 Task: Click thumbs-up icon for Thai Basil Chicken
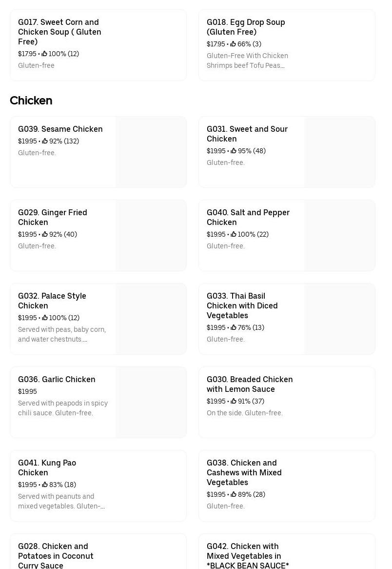(x=234, y=327)
